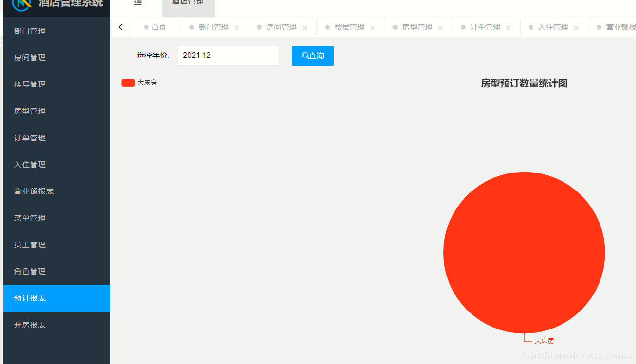636x364 pixels.
Task: Close the 订单管理 tab
Action: [x=508, y=27]
